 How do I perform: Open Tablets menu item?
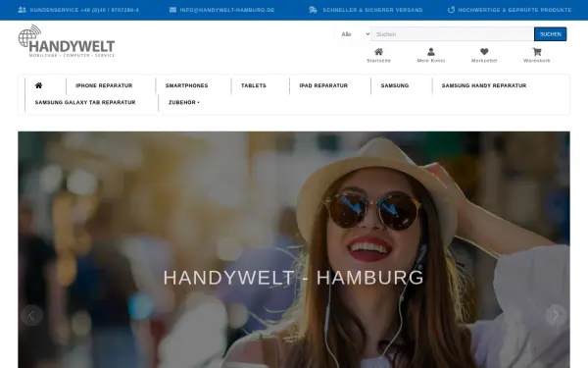[254, 85]
